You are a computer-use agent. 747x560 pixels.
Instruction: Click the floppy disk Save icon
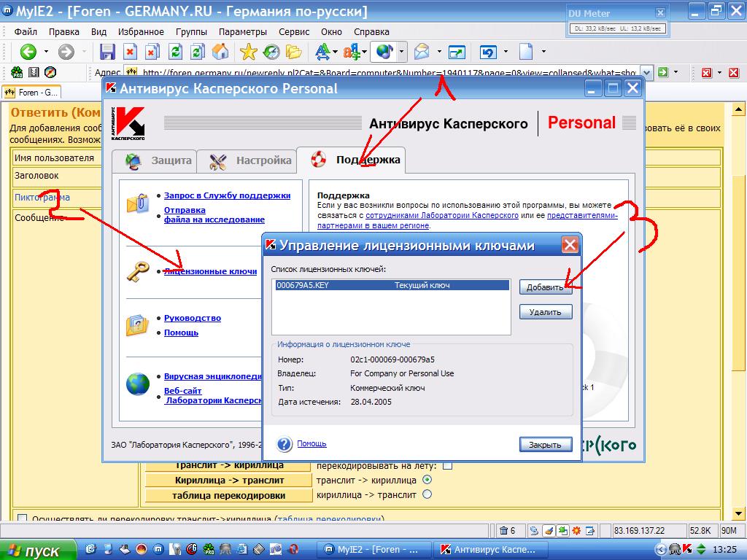click(107, 52)
